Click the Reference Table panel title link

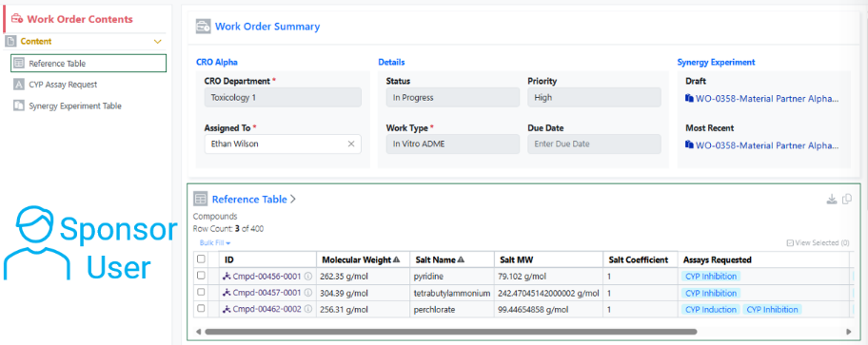click(x=249, y=199)
